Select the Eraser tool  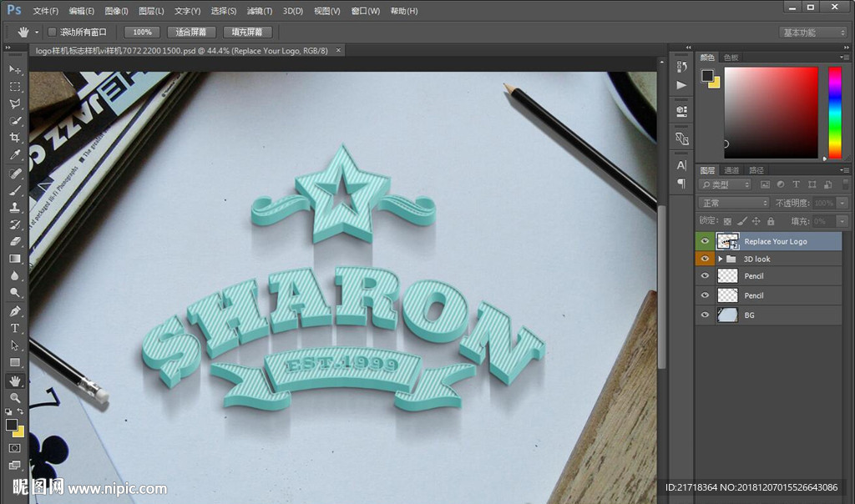click(15, 241)
